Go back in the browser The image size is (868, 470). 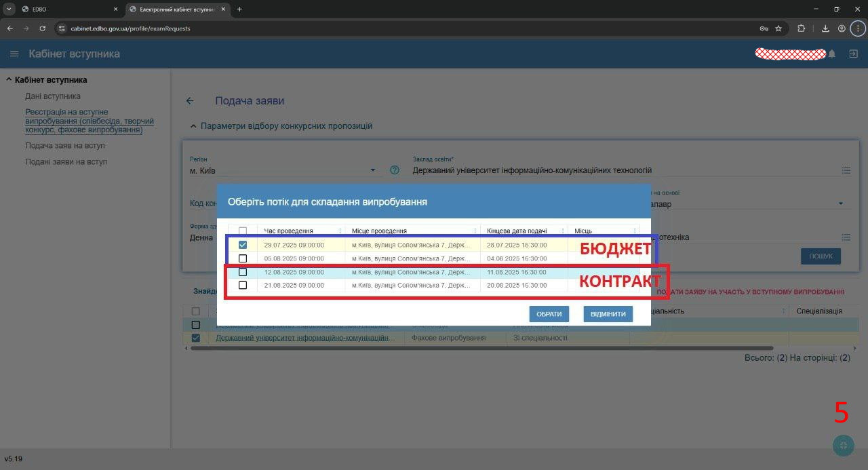click(9, 28)
